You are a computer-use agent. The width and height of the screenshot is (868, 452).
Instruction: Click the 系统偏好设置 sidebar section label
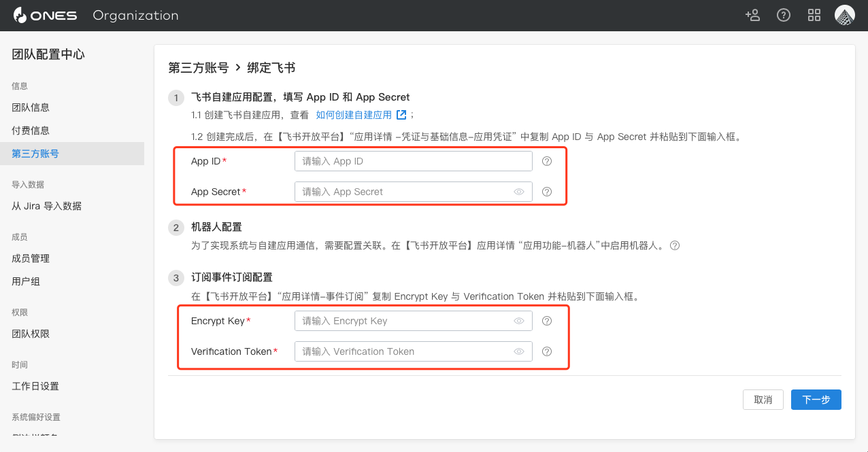tap(36, 417)
